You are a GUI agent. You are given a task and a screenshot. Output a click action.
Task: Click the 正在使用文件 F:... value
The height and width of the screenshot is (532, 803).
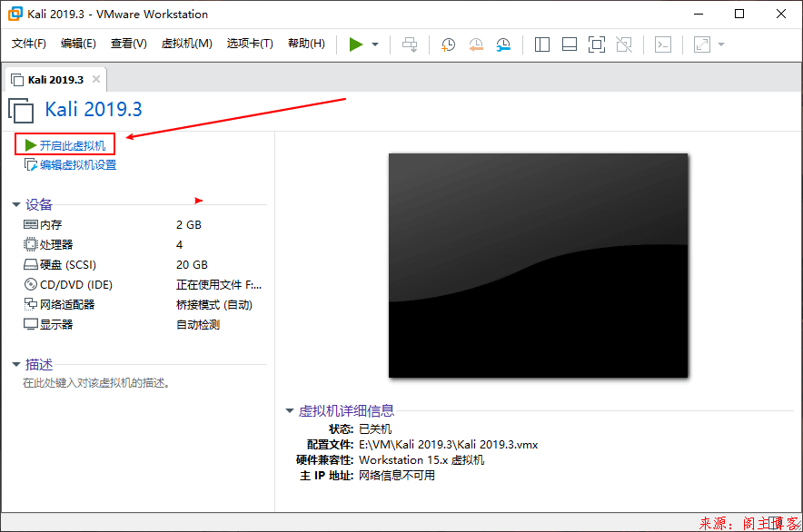(x=219, y=285)
